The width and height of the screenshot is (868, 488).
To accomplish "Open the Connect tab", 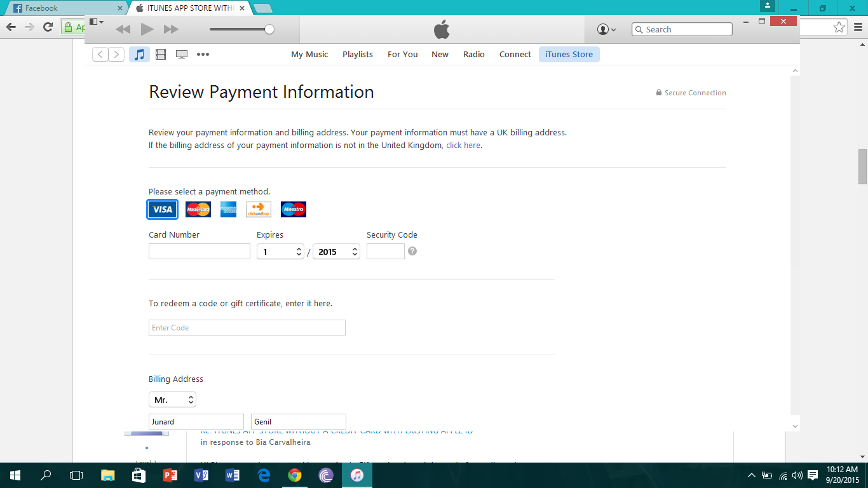I will (x=515, y=55).
